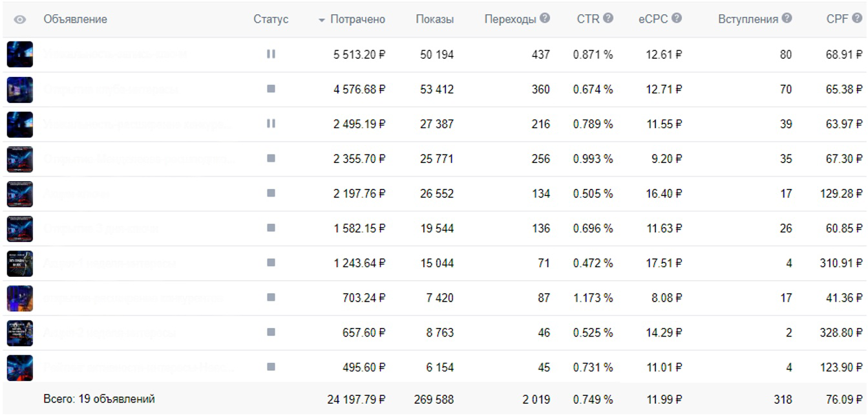
Task: Click pause status icon of 2 495.19 ₽ ad
Action: pyautogui.click(x=271, y=124)
